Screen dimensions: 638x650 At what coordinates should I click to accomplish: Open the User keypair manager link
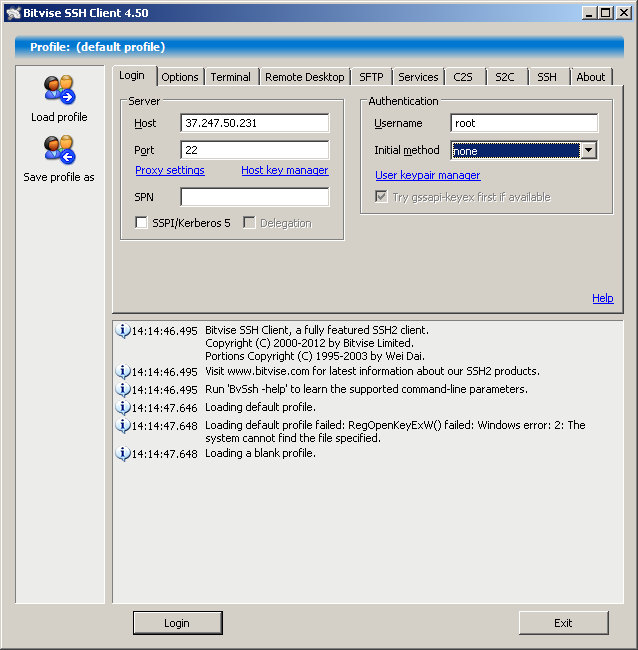[x=428, y=175]
